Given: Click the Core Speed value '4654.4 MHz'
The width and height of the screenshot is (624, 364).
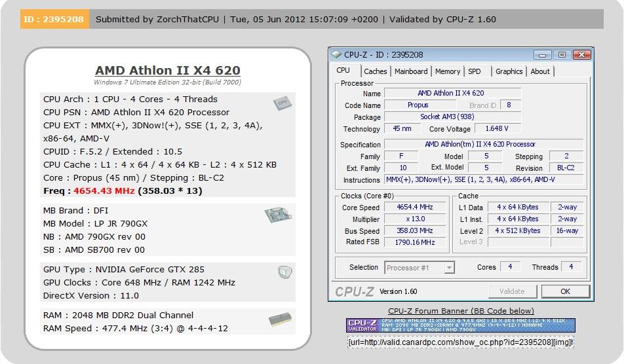Looking at the screenshot, I should (415, 207).
